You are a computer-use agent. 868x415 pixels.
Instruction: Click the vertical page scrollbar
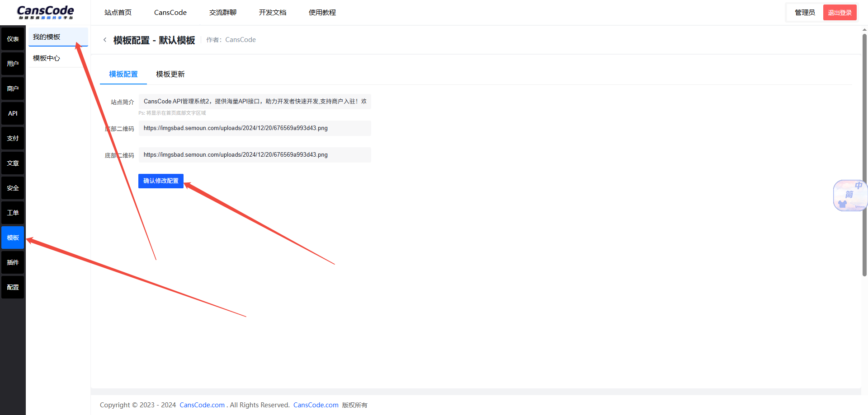(864, 154)
